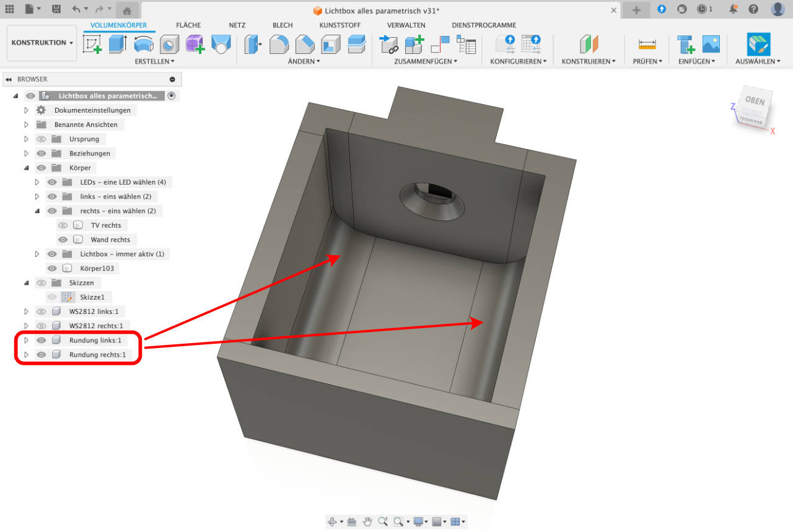
Task: Select the Create Sketch tool
Action: (x=92, y=44)
